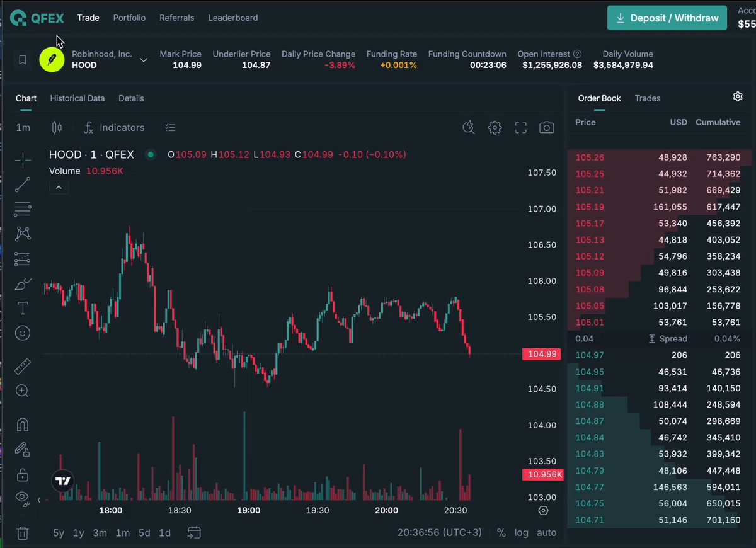This screenshot has height=548, width=756.
Task: Toggle log scale on the chart
Action: pyautogui.click(x=522, y=533)
